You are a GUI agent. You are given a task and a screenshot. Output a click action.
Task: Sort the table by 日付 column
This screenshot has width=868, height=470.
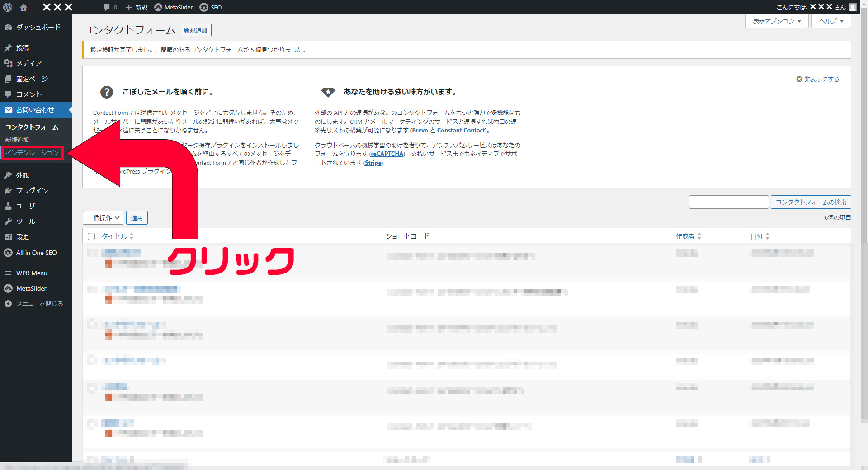coord(759,236)
